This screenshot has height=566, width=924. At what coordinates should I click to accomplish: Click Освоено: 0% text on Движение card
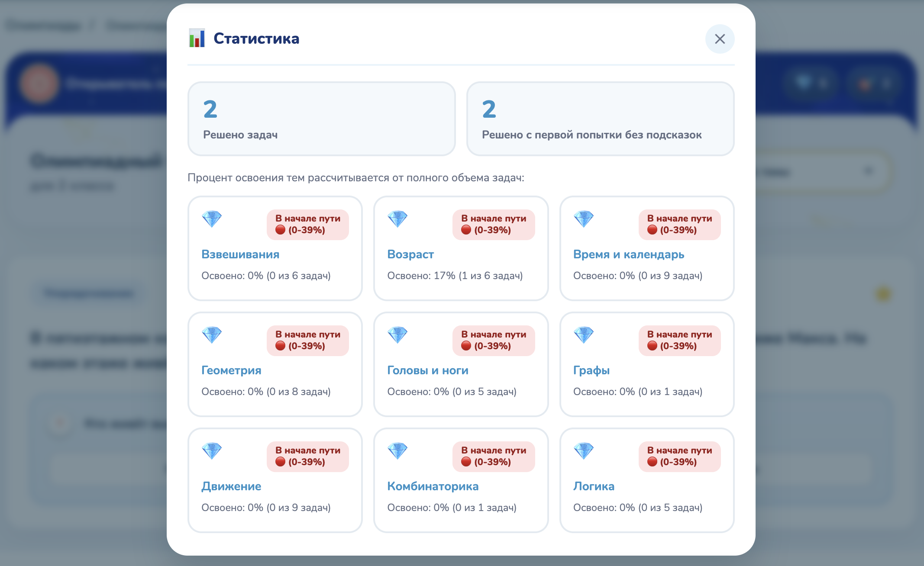[266, 508]
